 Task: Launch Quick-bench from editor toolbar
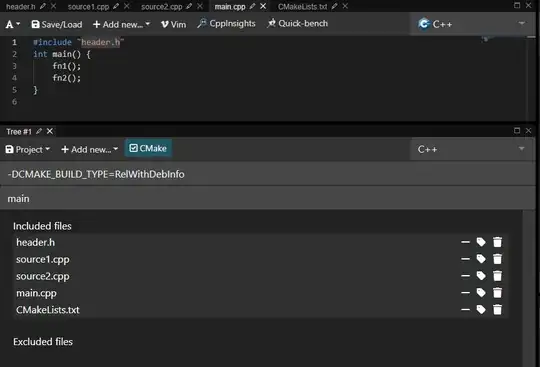298,23
